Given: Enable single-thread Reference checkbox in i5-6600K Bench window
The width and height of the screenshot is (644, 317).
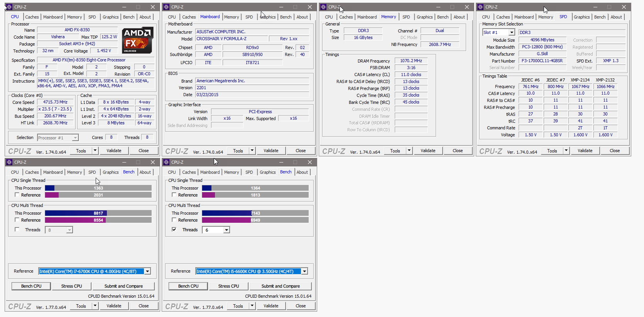Looking at the screenshot, I should click(x=174, y=195).
